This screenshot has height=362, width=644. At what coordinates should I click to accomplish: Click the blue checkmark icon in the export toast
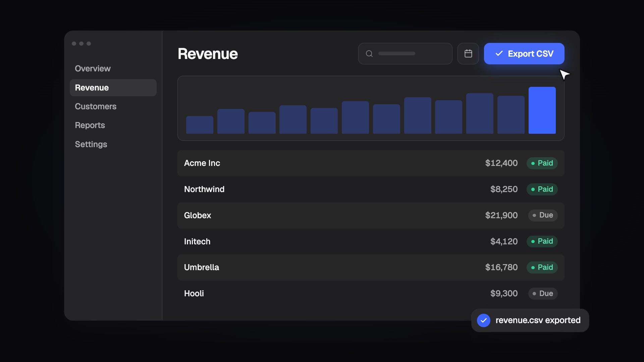pos(484,320)
